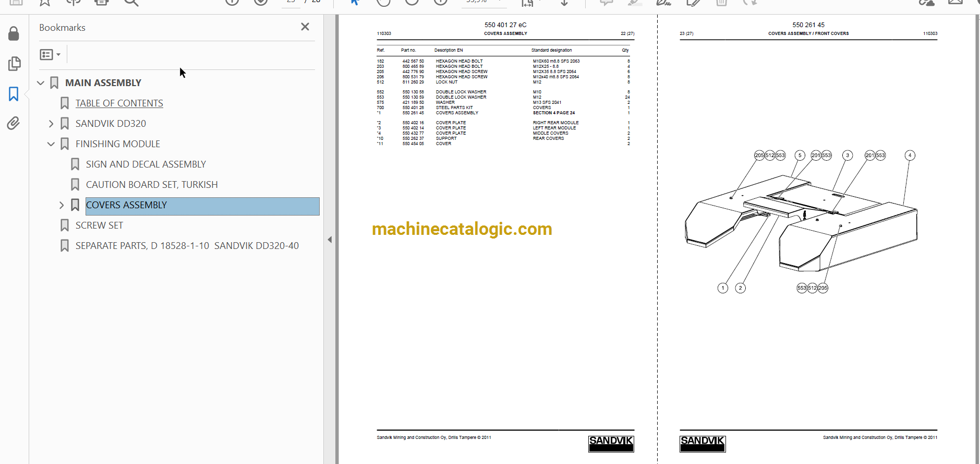980x464 pixels.
Task: Open the CAUTION BOARD SET, TURKISH bookmark
Action: (152, 185)
